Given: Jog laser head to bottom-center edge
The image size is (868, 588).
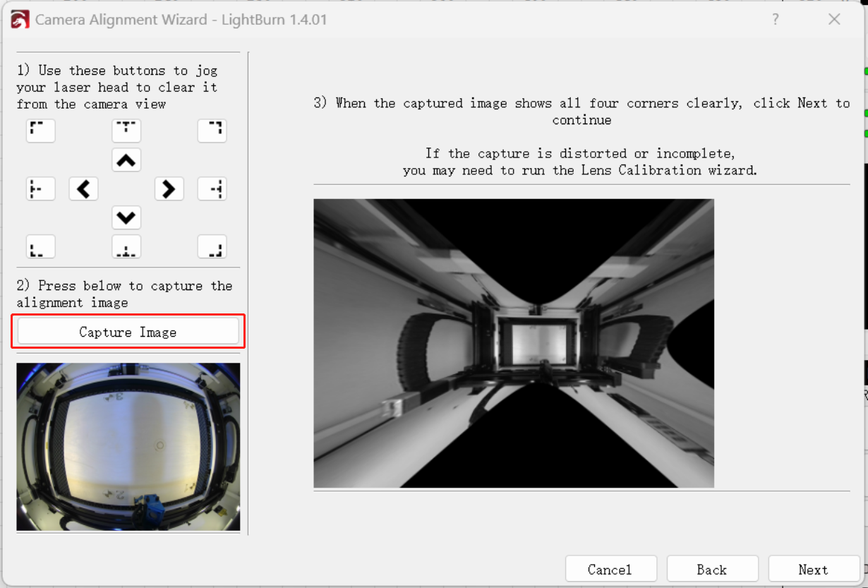Looking at the screenshot, I should click(x=126, y=247).
